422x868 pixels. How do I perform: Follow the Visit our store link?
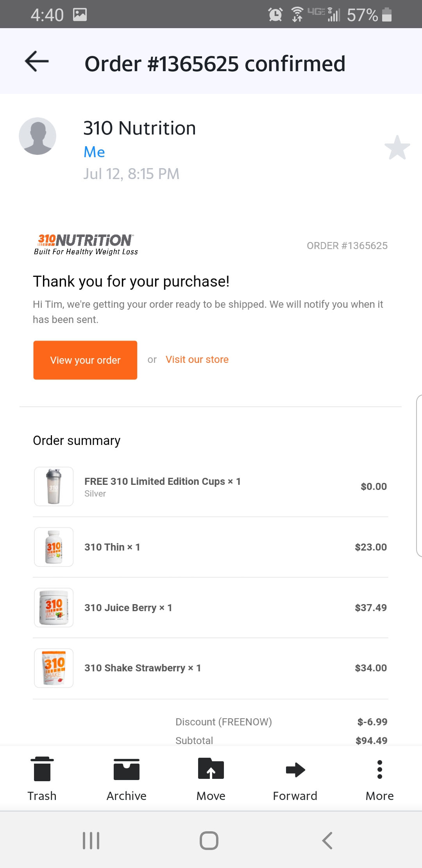point(197,360)
